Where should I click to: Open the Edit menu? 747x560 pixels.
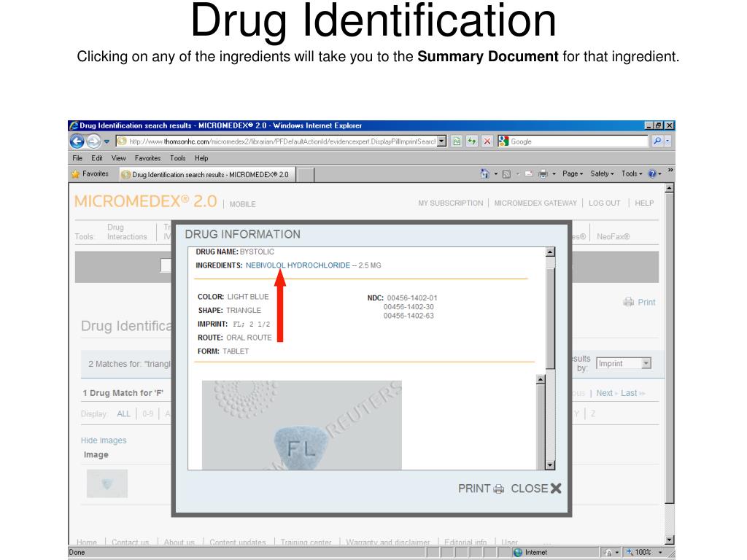coord(97,158)
